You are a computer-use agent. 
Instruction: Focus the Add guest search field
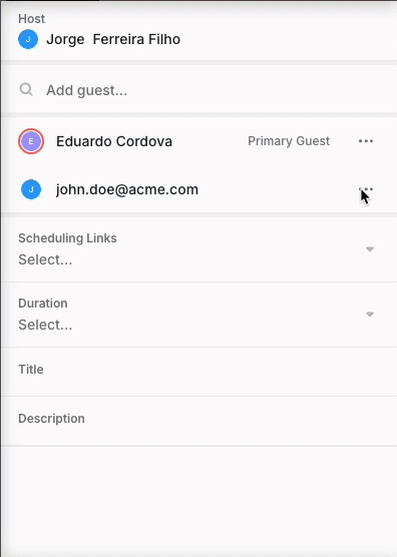pyautogui.click(x=199, y=90)
